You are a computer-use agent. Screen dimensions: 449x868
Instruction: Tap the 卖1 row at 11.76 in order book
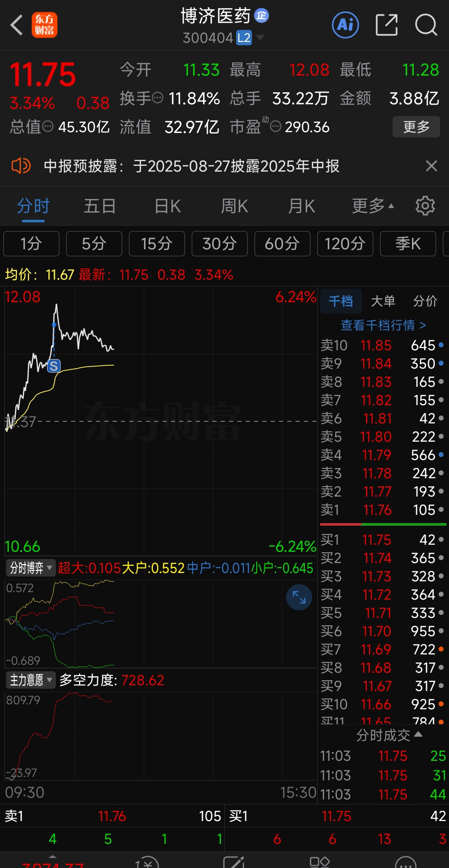pyautogui.click(x=382, y=510)
